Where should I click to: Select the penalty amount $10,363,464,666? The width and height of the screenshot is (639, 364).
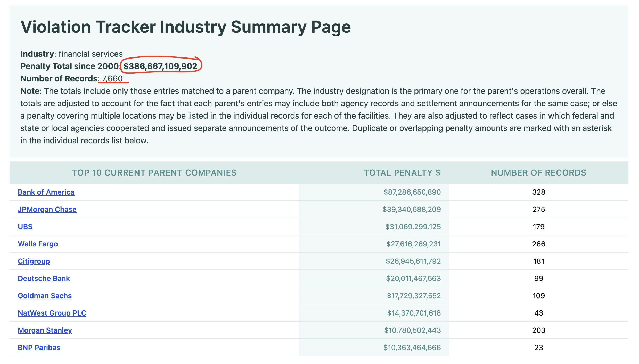click(412, 348)
